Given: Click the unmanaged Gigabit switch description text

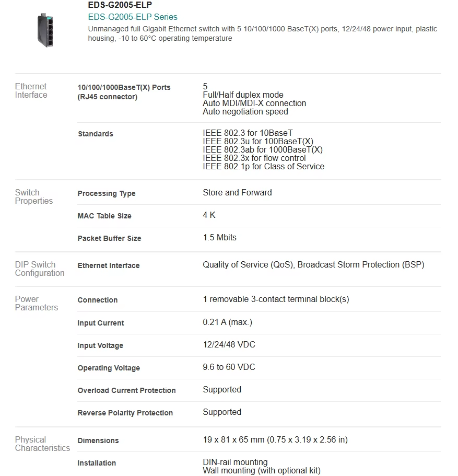Looking at the screenshot, I should 263,33.
